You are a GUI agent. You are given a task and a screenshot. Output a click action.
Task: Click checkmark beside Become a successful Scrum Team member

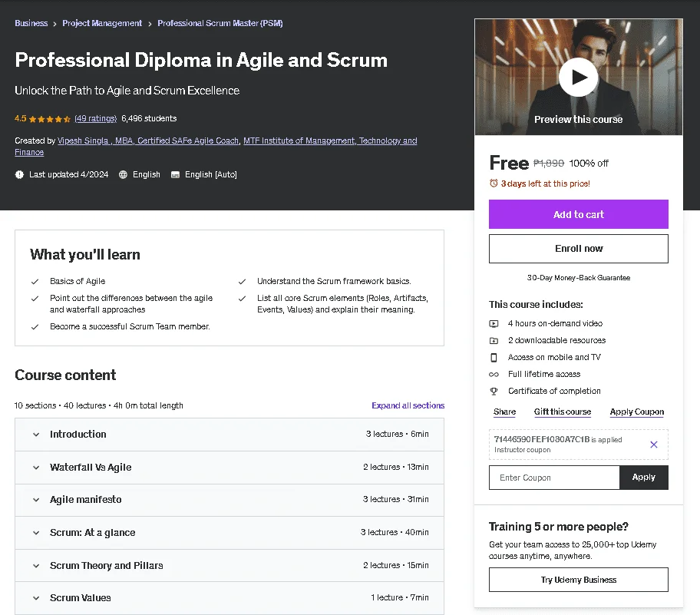point(35,327)
